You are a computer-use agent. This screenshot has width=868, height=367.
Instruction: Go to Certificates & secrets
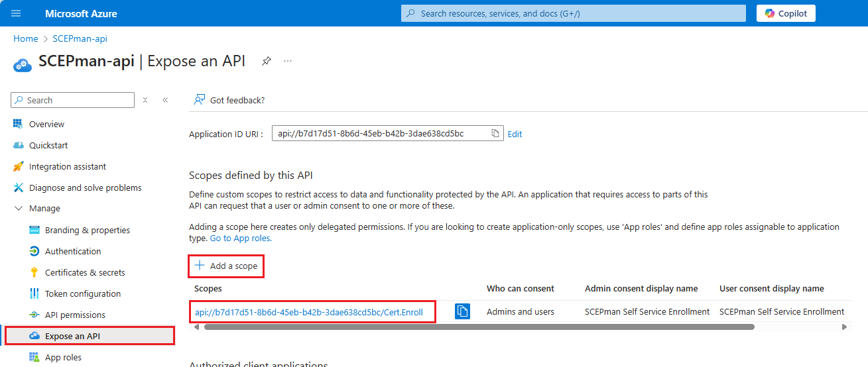point(84,272)
